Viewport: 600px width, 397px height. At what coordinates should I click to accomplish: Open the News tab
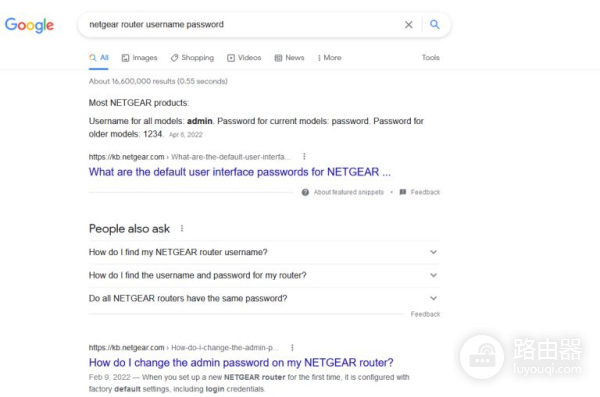(289, 58)
